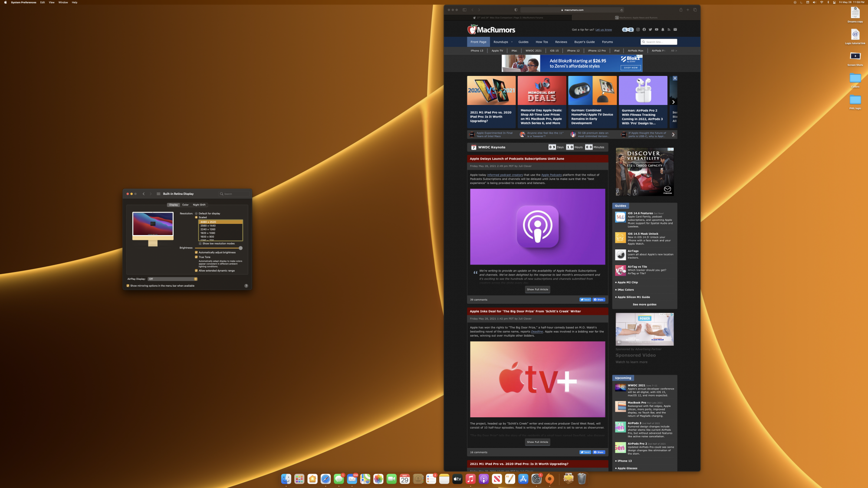868x488 pixels.
Task: Click the Instagram icon in MacRumors header
Action: [x=638, y=29]
